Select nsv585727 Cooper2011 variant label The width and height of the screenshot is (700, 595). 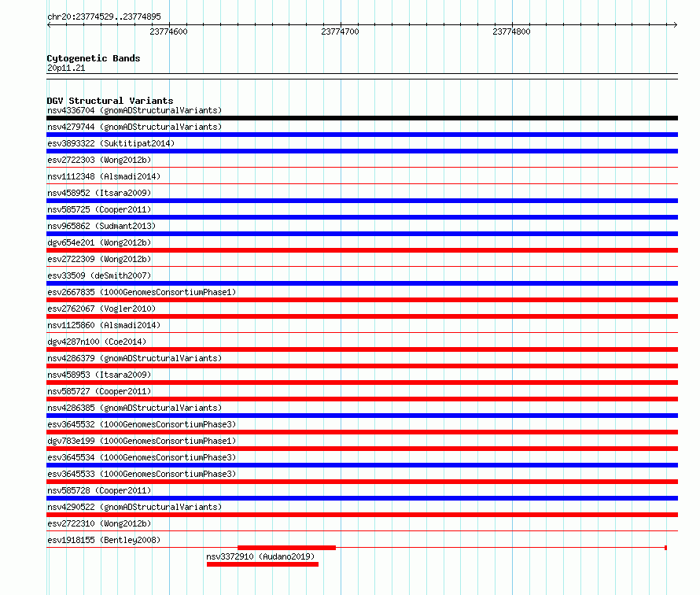(x=99, y=391)
